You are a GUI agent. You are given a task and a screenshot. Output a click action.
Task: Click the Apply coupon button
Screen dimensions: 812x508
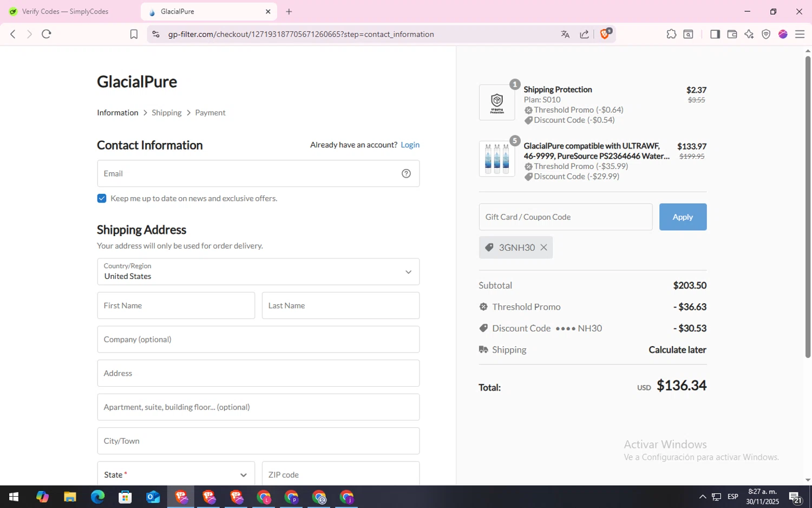683,217
